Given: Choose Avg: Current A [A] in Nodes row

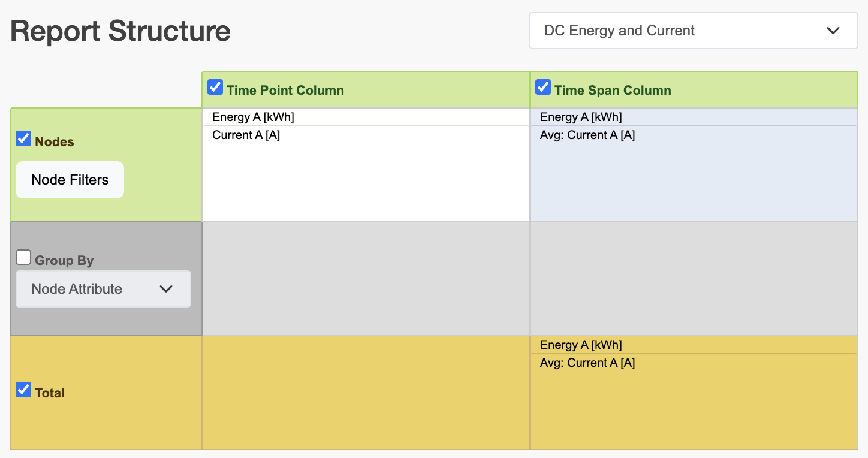Looking at the screenshot, I should 587,135.
